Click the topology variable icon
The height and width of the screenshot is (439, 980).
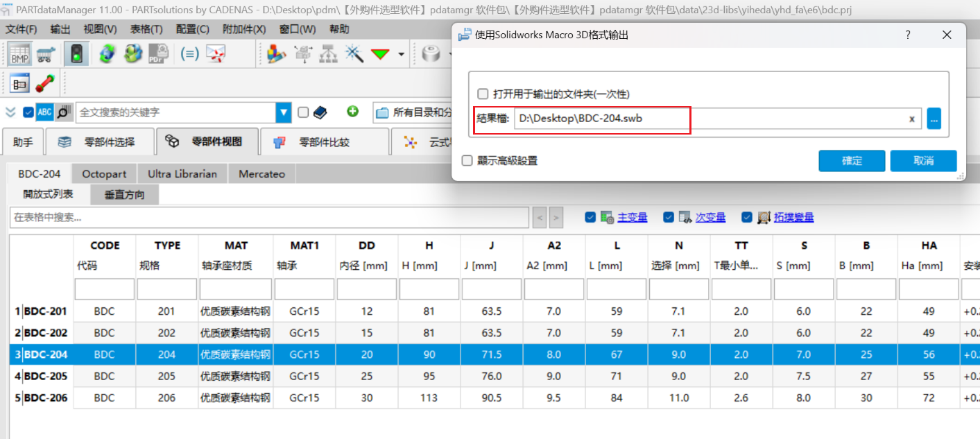coord(764,218)
